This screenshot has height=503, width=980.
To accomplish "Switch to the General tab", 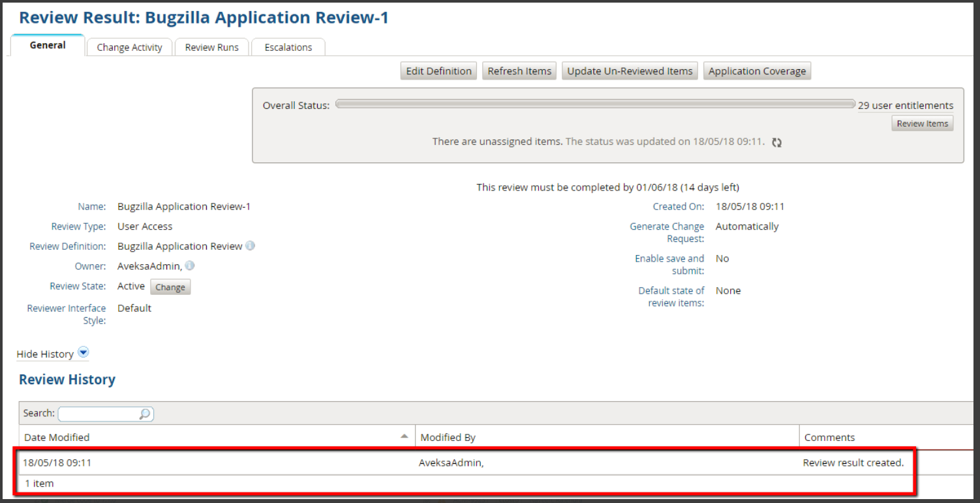I will (x=48, y=46).
